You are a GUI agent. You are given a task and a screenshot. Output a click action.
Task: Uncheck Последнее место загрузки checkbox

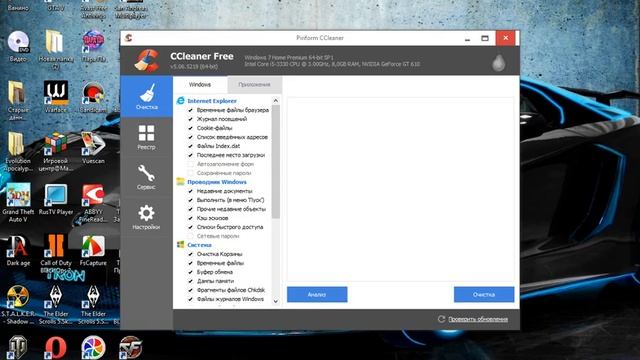click(x=191, y=155)
